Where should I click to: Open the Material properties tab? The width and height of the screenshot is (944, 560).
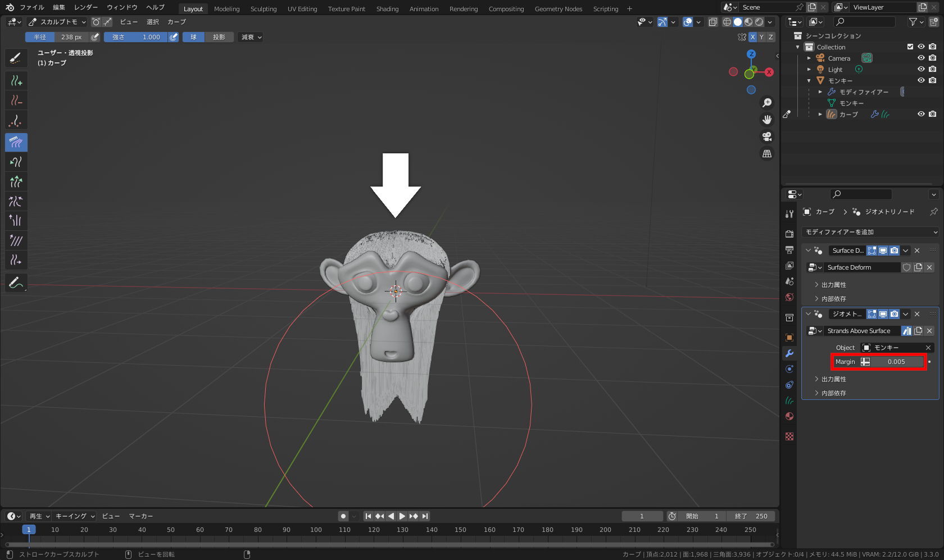pyautogui.click(x=789, y=416)
